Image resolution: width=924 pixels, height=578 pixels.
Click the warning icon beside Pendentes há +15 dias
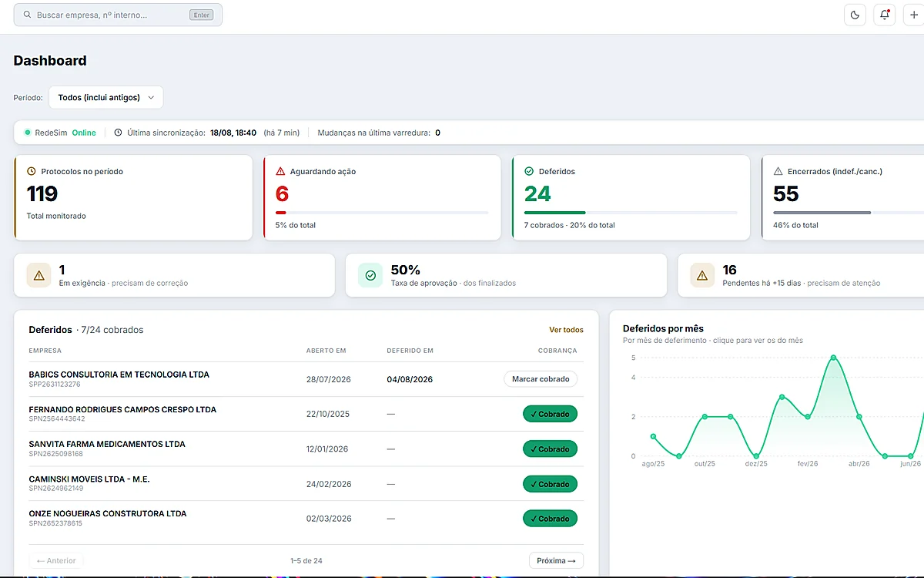click(702, 275)
